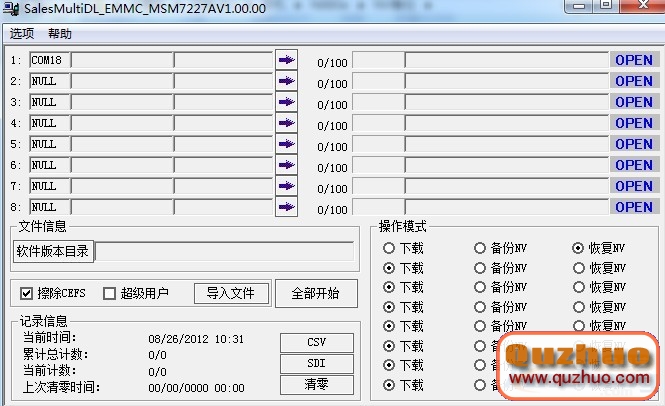The height and width of the screenshot is (406, 665).
Task: Click the date 08/26/2012 10:31
Action: click(196, 339)
